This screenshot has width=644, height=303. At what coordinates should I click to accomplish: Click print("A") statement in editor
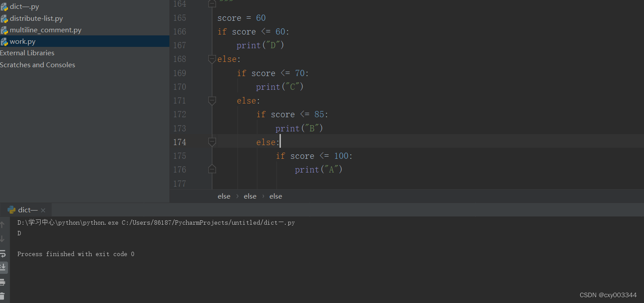pos(319,170)
